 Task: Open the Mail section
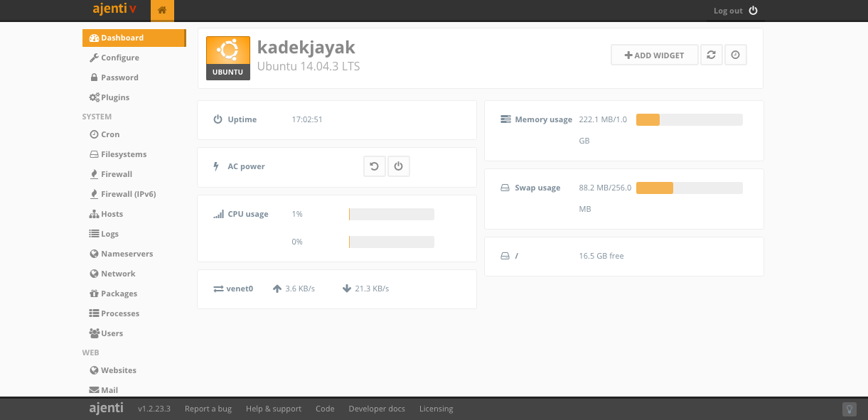(109, 390)
